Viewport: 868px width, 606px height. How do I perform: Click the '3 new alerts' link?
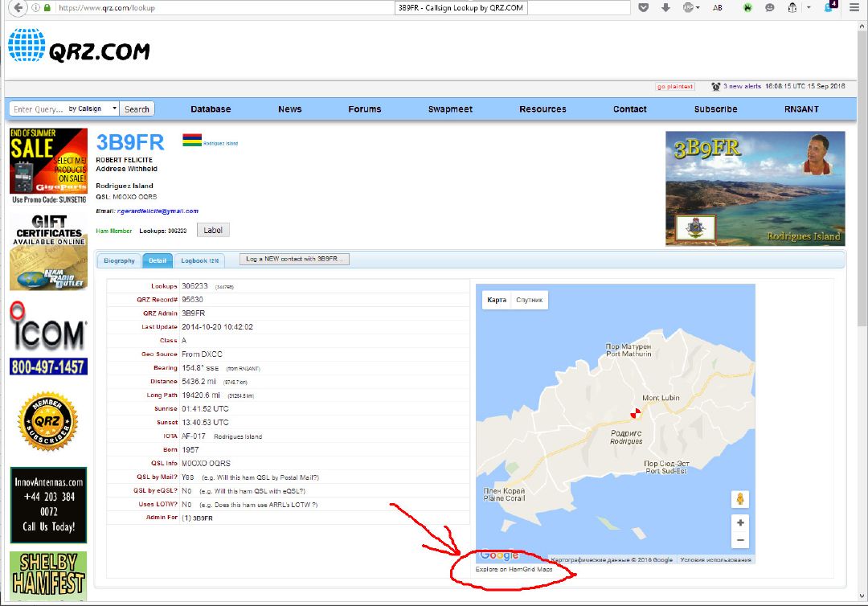pos(742,86)
